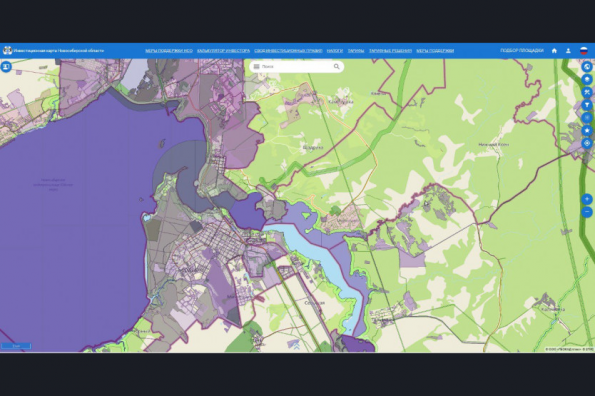
Task: Go to the home page icon
Action: 554,50
